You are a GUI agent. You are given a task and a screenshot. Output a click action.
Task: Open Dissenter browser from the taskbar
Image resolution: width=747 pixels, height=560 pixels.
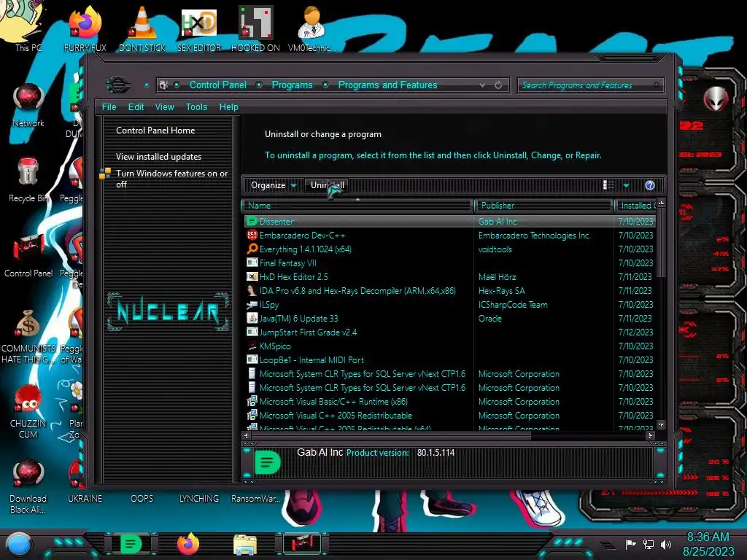tap(131, 544)
